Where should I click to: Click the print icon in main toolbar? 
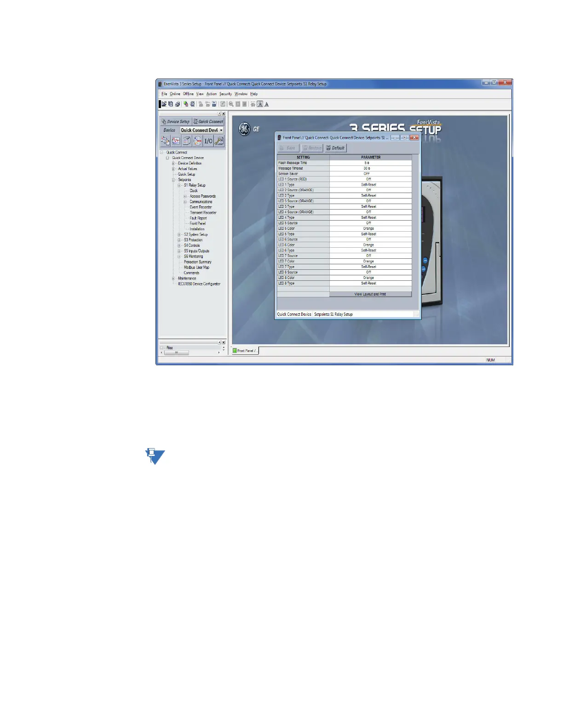coord(177,104)
